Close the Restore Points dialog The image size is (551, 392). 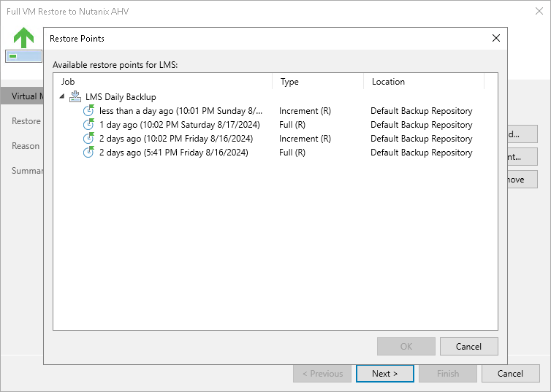click(x=496, y=38)
